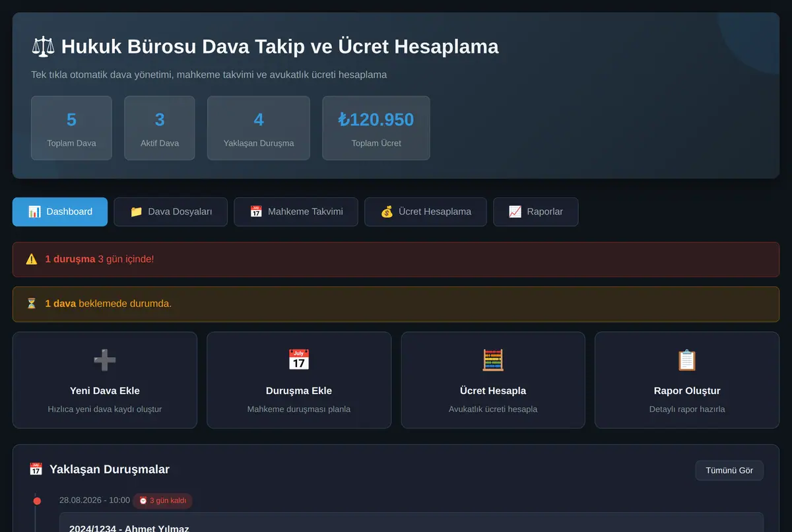Click the Toplam Ücret ₺120.950 stat card
Viewport: 792px width, 532px height.
point(376,128)
